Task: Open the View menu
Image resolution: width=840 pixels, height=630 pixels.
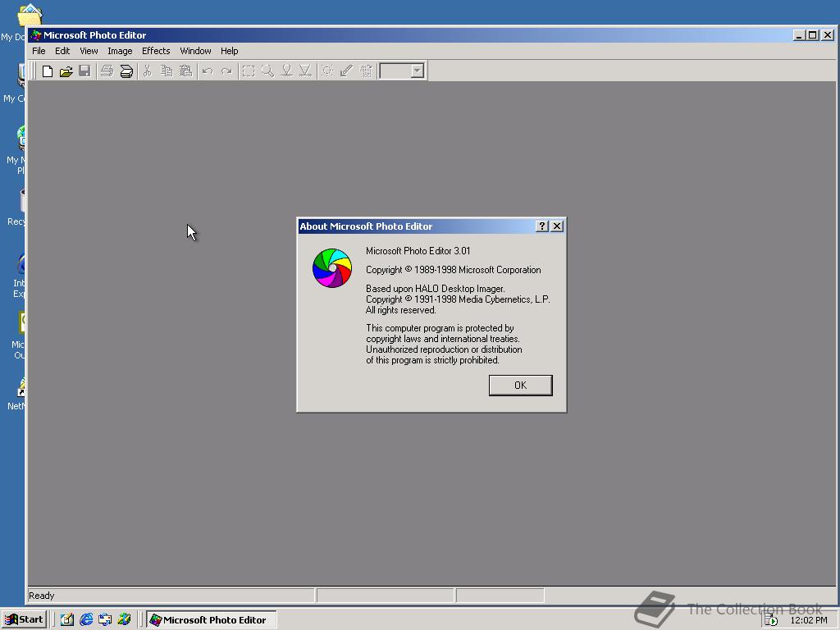Action: [89, 51]
